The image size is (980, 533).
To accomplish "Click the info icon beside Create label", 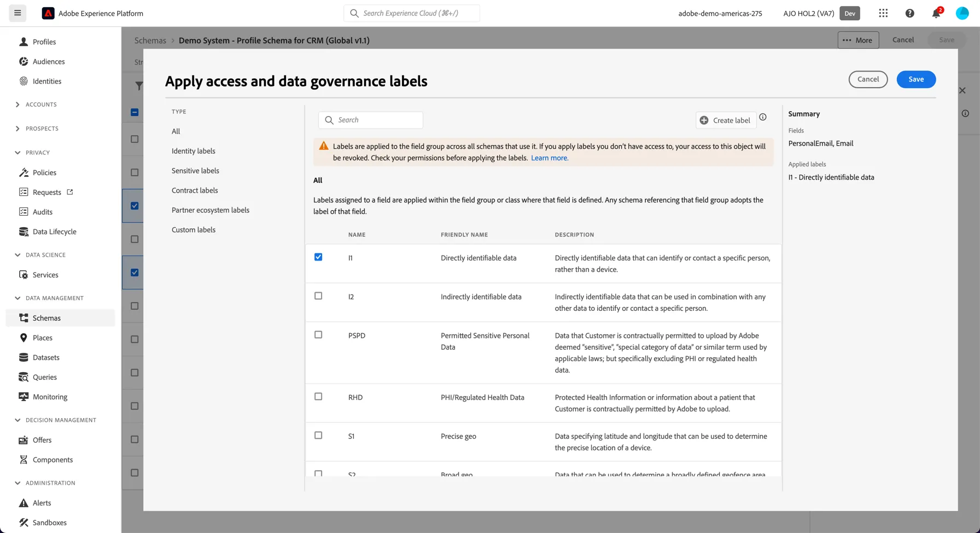I will coord(763,117).
